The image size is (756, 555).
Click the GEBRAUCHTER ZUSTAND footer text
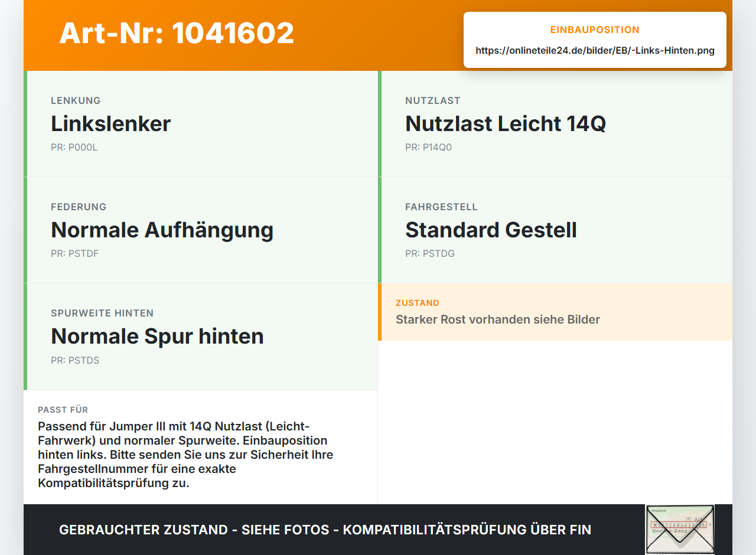[325, 530]
